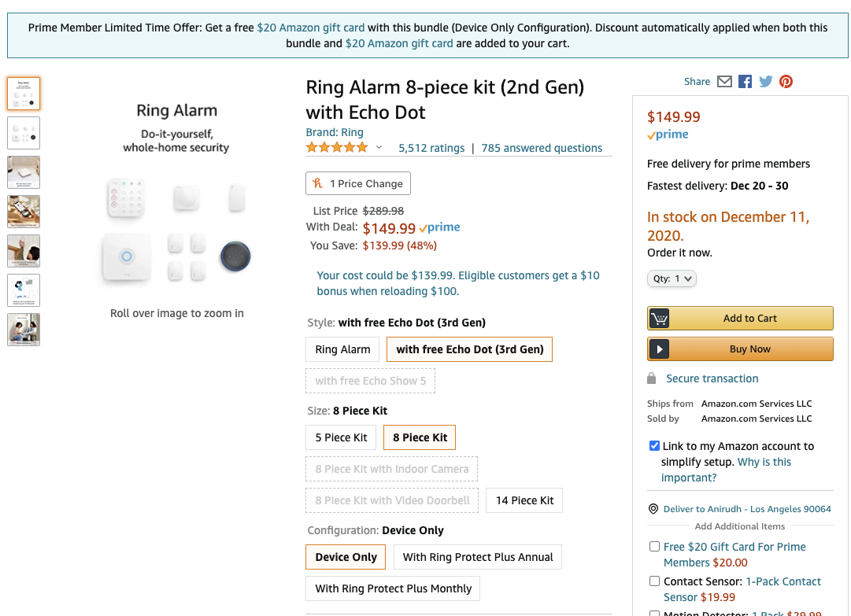
Task: Click the cart icon on Add to Cart
Action: 658,318
